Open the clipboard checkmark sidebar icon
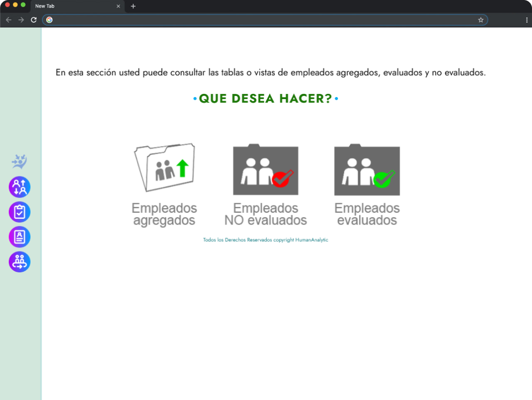The height and width of the screenshot is (400, 532). coord(20,212)
